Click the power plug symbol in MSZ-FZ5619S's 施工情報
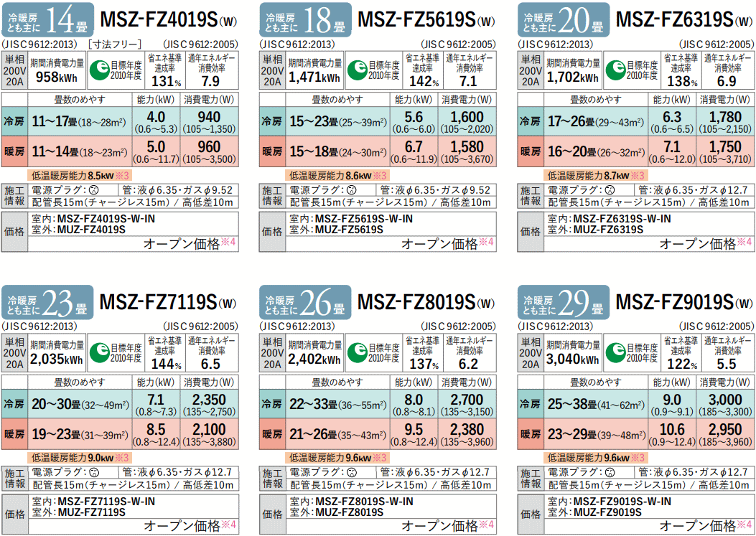 click(x=353, y=190)
